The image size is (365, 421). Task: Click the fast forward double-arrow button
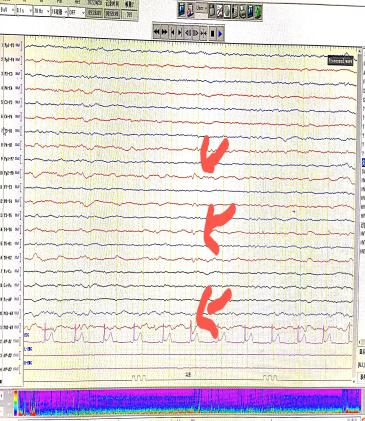coord(165,32)
